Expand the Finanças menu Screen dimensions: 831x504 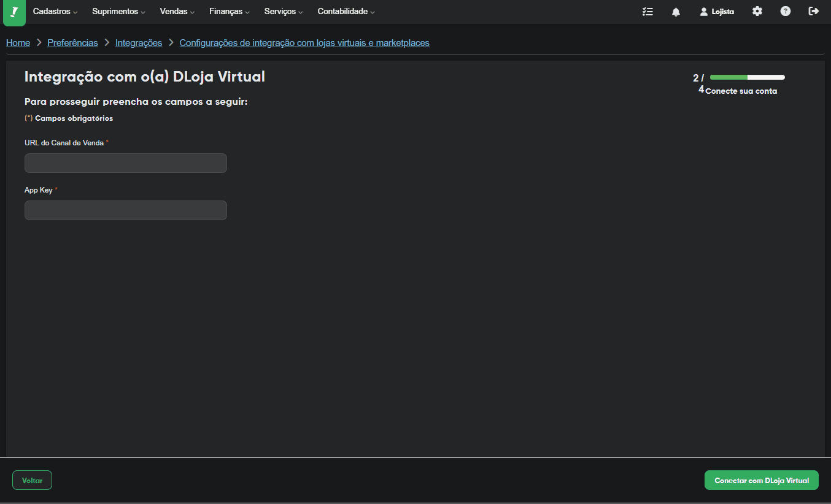pos(230,12)
